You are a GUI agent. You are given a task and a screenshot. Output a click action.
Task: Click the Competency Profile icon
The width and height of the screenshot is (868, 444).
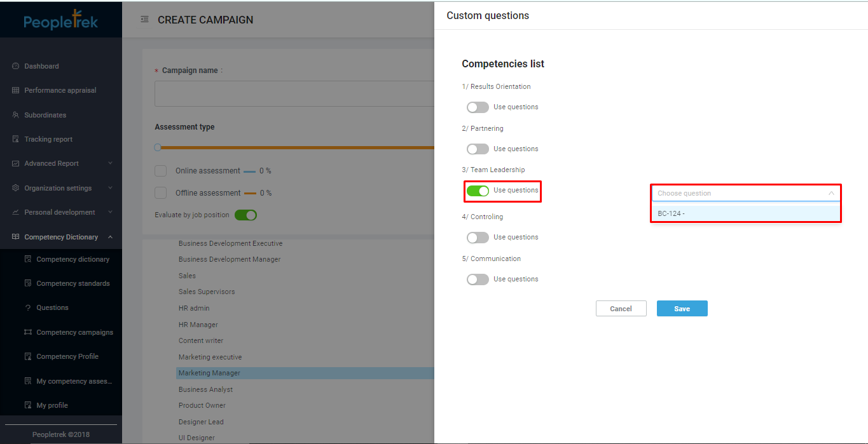click(x=27, y=356)
